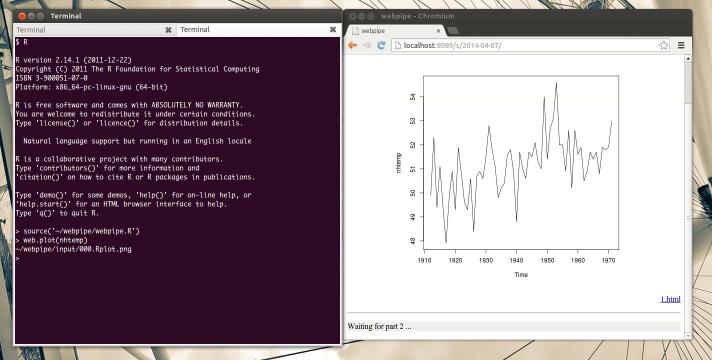Click the 'web.plot(nhtemp)' command line
The width and height of the screenshot is (712, 360).
(x=51, y=240)
